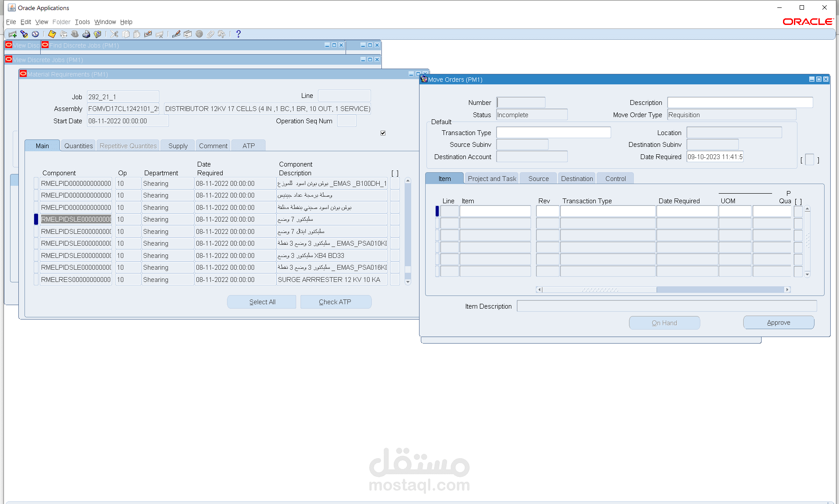
Task: Click the Move Orders horizontal scroll left arrow
Action: 539,289
